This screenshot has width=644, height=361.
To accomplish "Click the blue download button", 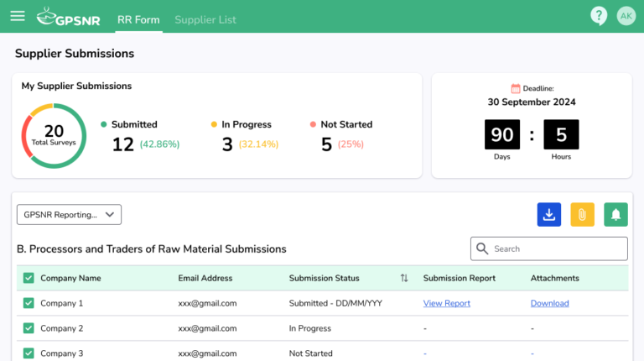I will click(549, 215).
